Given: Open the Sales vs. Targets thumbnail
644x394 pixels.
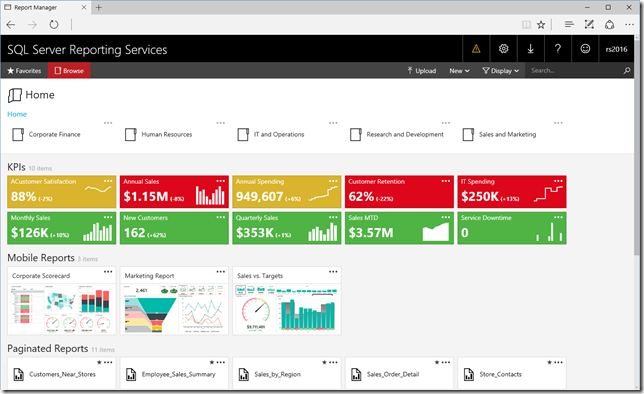Looking at the screenshot, I should click(287, 309).
